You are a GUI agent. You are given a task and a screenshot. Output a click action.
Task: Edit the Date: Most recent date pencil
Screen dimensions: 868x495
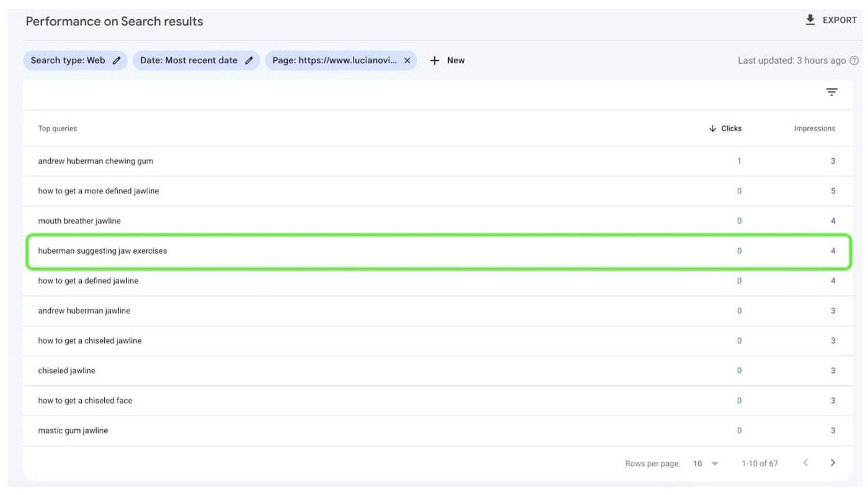249,60
